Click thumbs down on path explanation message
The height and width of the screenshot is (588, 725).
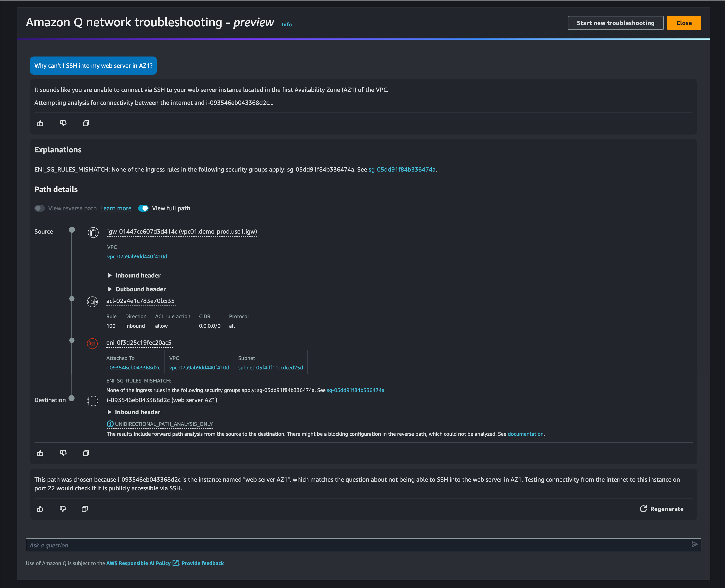tap(63, 509)
